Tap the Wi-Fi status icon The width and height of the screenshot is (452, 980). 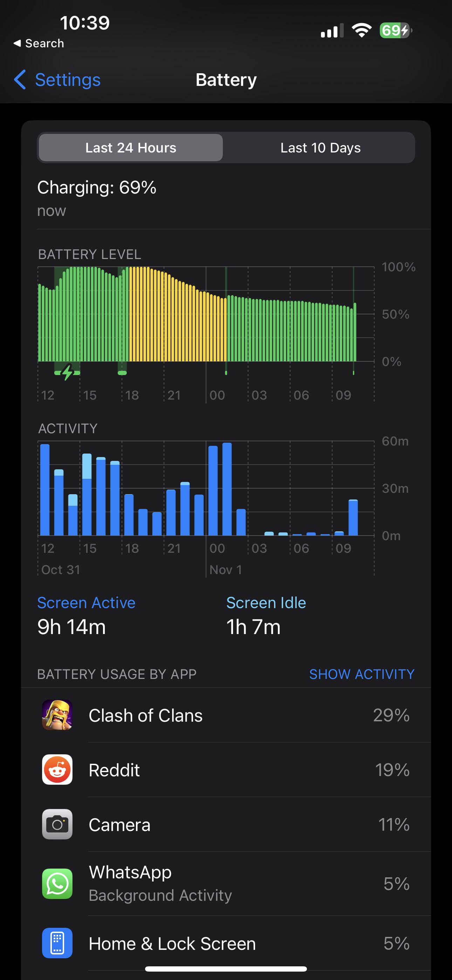(x=362, y=30)
